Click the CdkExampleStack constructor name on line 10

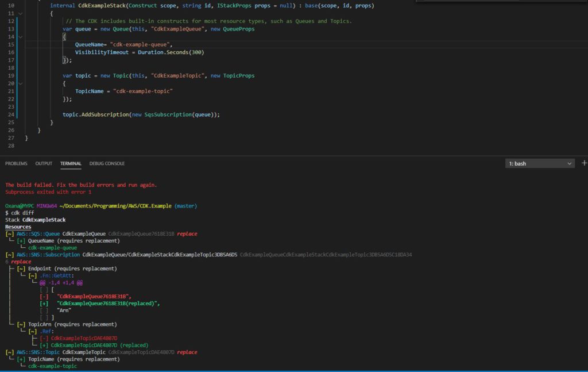coord(102,6)
